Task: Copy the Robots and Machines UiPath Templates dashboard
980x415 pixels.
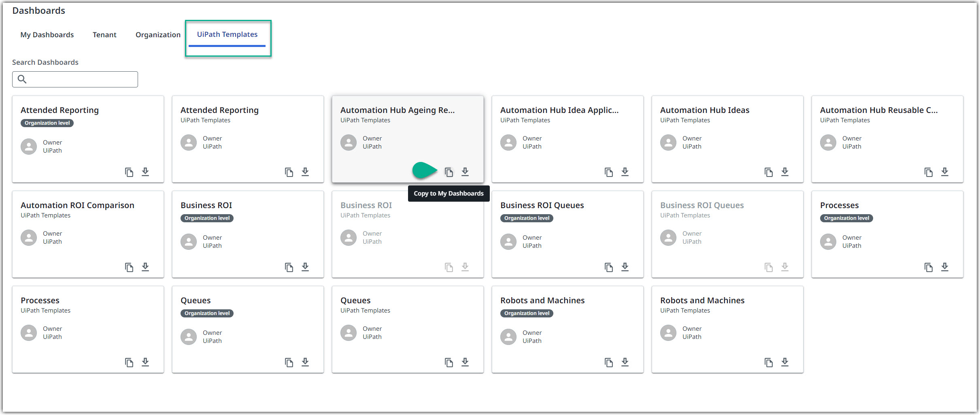Action: click(769, 362)
